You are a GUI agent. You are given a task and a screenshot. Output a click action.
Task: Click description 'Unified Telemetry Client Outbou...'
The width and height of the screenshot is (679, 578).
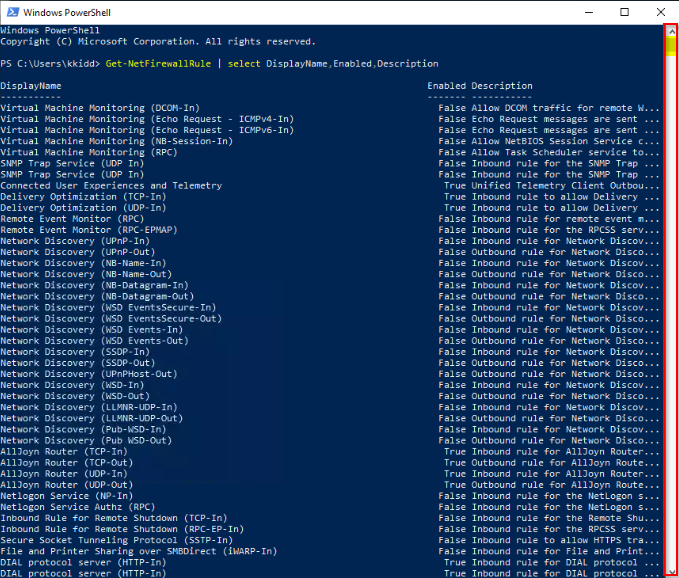(565, 185)
